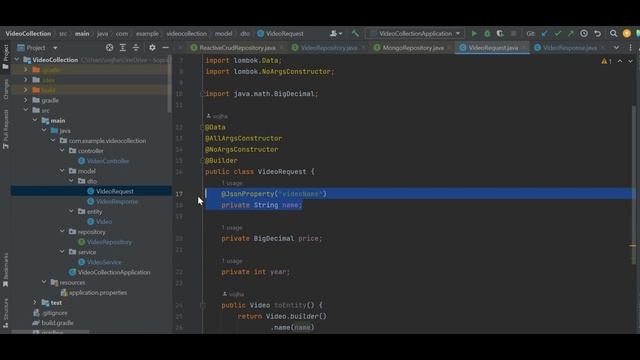Click Expand All icon in Project panel
Viewport: 640px width, 360px height.
tap(122, 48)
